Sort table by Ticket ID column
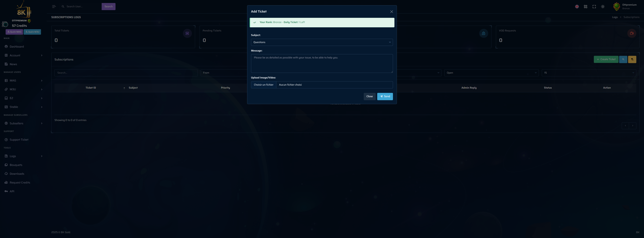 91,88
